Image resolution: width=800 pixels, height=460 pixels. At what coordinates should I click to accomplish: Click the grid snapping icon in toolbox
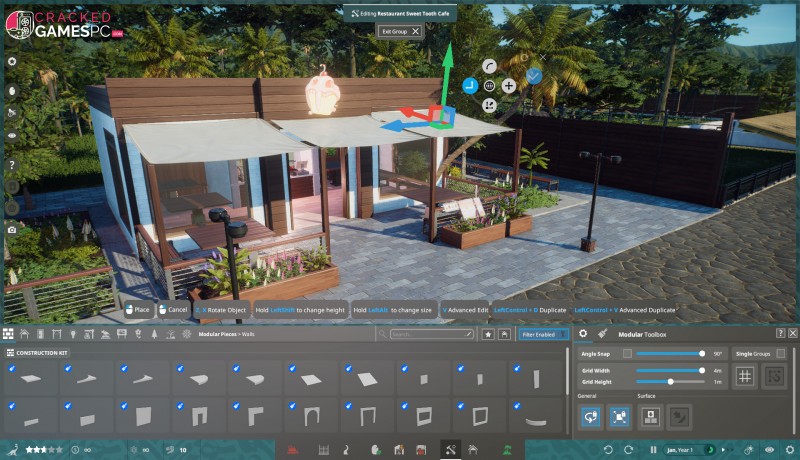744,376
